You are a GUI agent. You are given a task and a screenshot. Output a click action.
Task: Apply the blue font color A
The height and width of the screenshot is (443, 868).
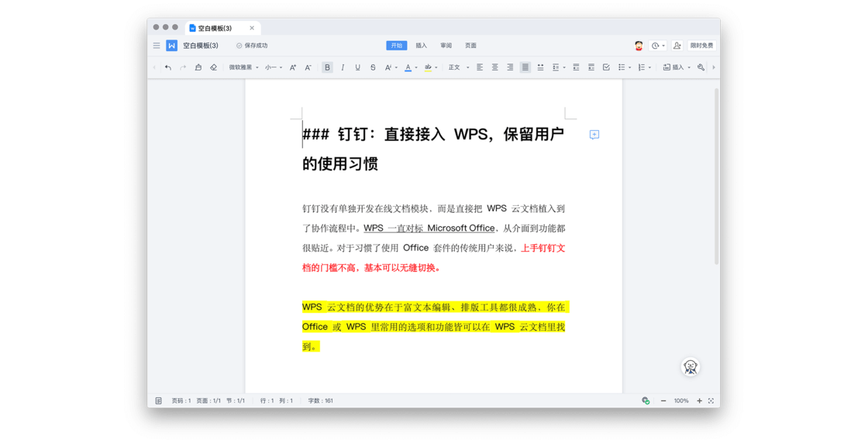pos(408,67)
